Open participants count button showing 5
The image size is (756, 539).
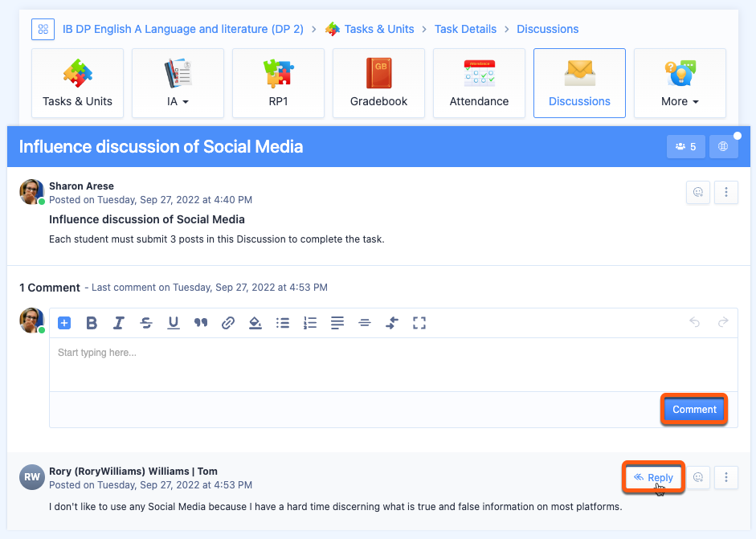click(685, 147)
